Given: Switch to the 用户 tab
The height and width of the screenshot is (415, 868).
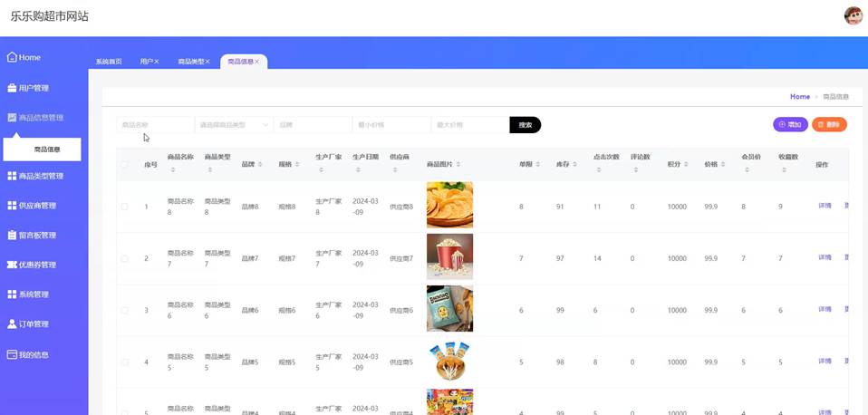Looking at the screenshot, I should (146, 62).
